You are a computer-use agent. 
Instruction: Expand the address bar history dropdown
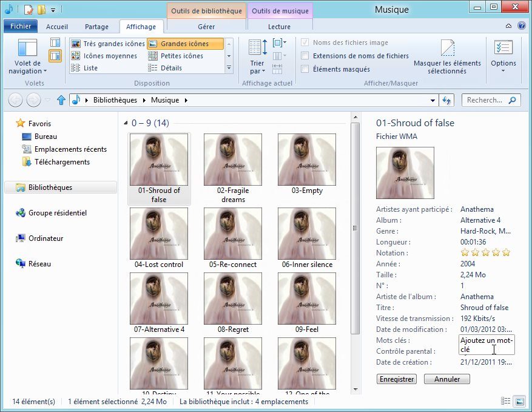point(433,100)
